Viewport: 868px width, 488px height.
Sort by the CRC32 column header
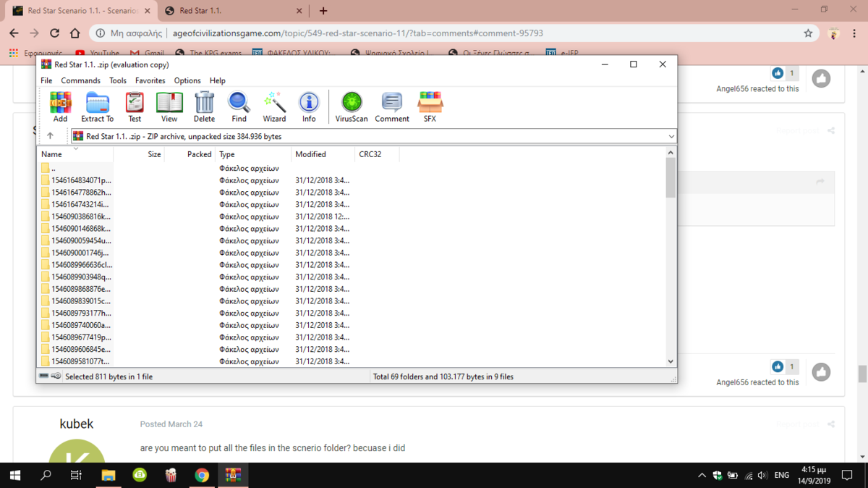tap(377, 154)
